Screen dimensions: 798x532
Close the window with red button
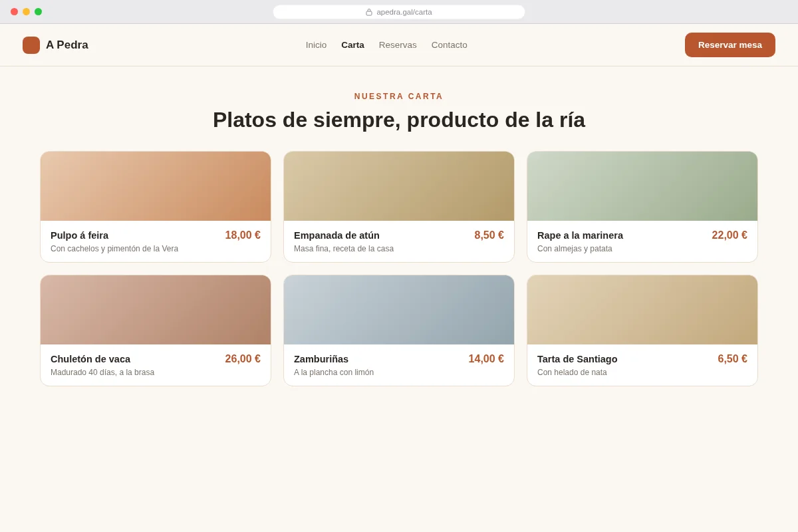click(14, 12)
